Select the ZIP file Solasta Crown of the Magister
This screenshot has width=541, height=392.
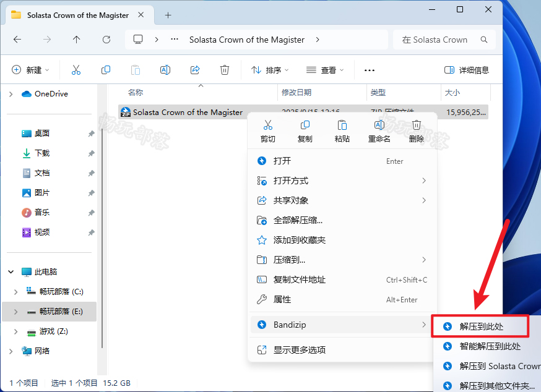click(x=303, y=112)
